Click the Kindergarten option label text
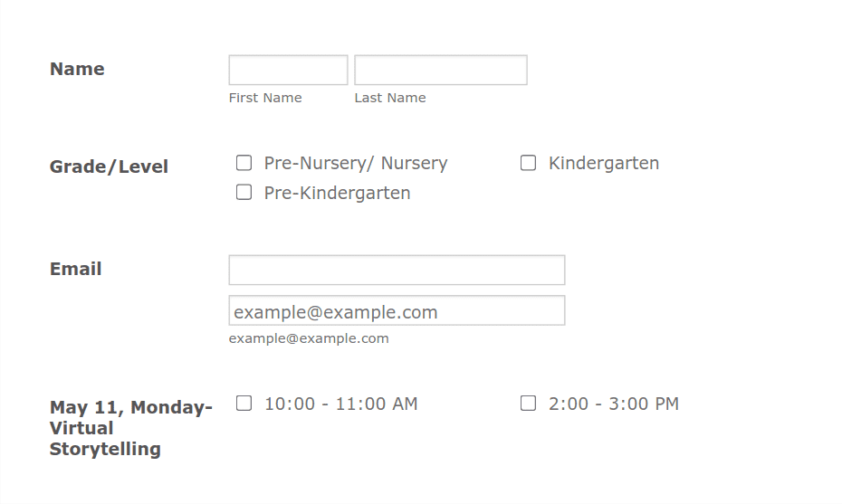This screenshot has height=504, width=842. click(x=603, y=164)
